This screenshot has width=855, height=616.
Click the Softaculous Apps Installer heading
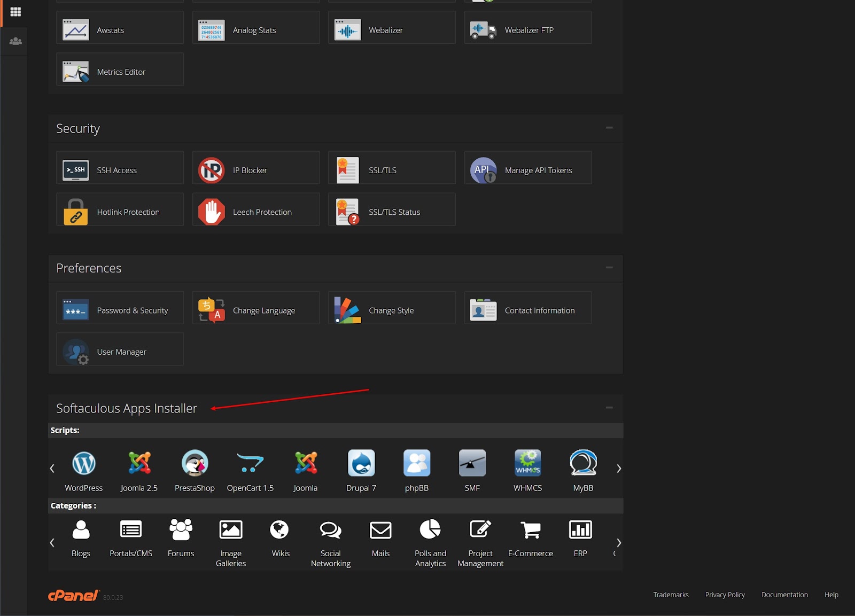coord(127,408)
